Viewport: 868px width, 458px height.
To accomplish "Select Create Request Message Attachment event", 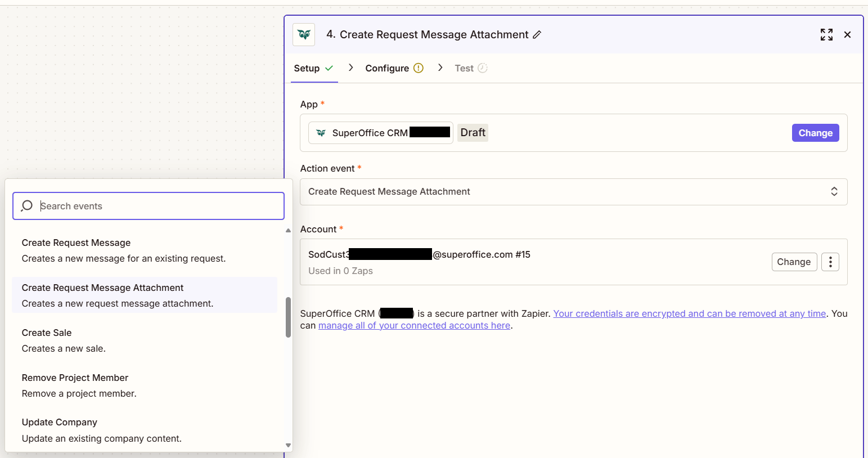I will 145,295.
